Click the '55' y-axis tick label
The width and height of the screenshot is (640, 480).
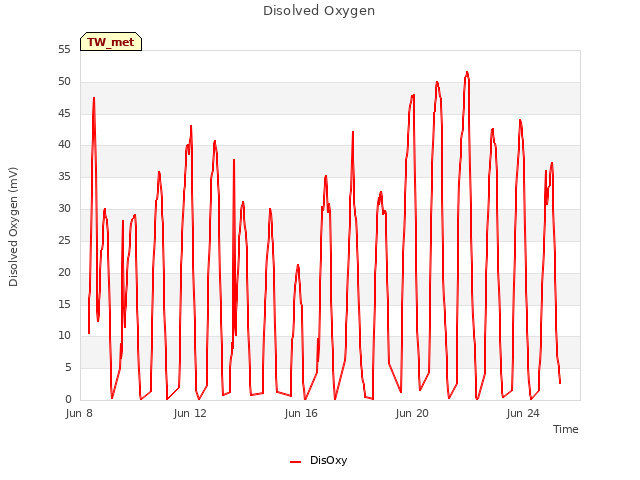[64, 50]
